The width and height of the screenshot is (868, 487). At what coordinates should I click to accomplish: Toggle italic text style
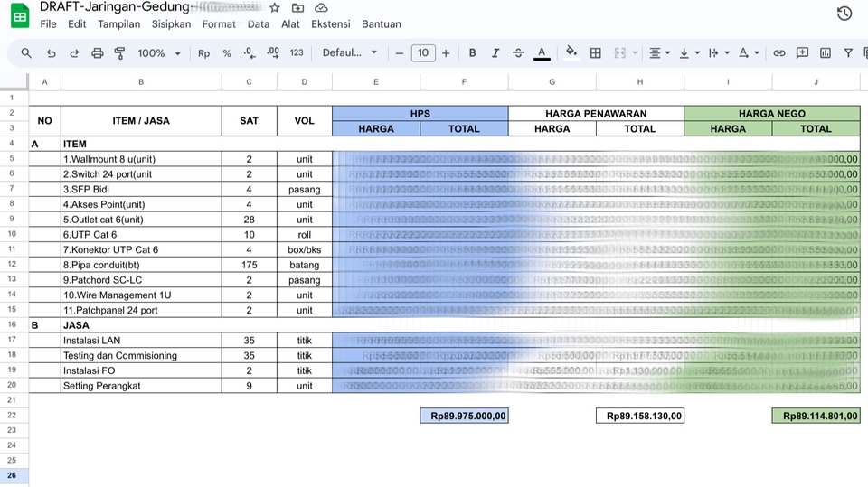[x=495, y=53]
